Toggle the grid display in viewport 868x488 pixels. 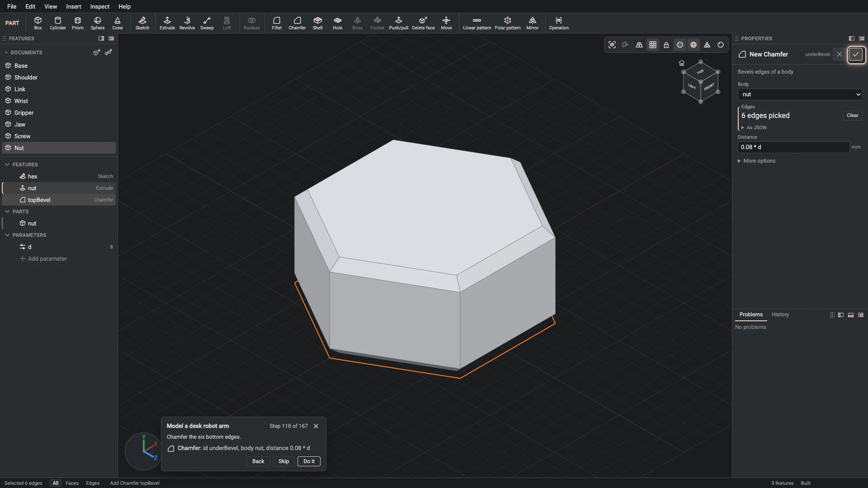point(653,45)
